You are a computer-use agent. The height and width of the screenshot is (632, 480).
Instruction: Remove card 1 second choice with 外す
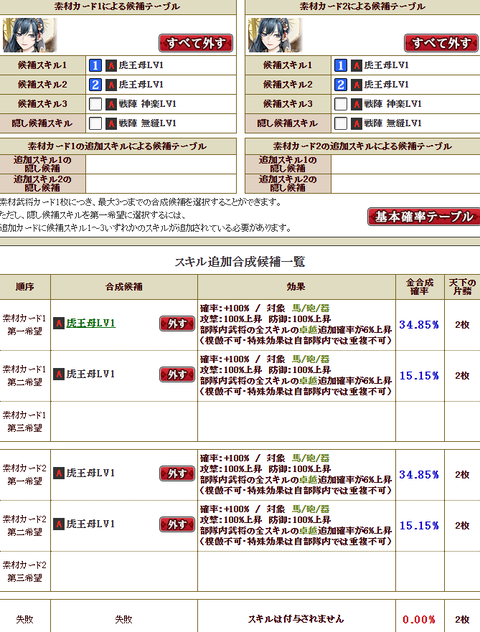pyautogui.click(x=177, y=374)
